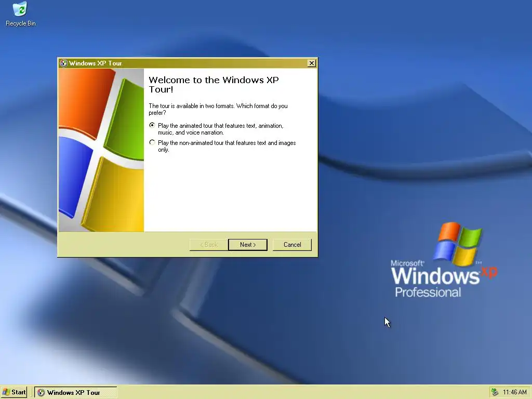Click the "Recycle Bin" icon label
The image size is (532, 399).
tap(21, 23)
